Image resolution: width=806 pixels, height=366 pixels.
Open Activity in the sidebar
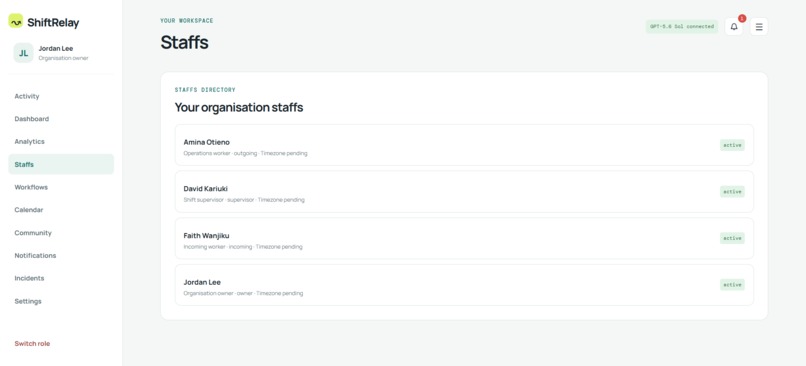(27, 96)
